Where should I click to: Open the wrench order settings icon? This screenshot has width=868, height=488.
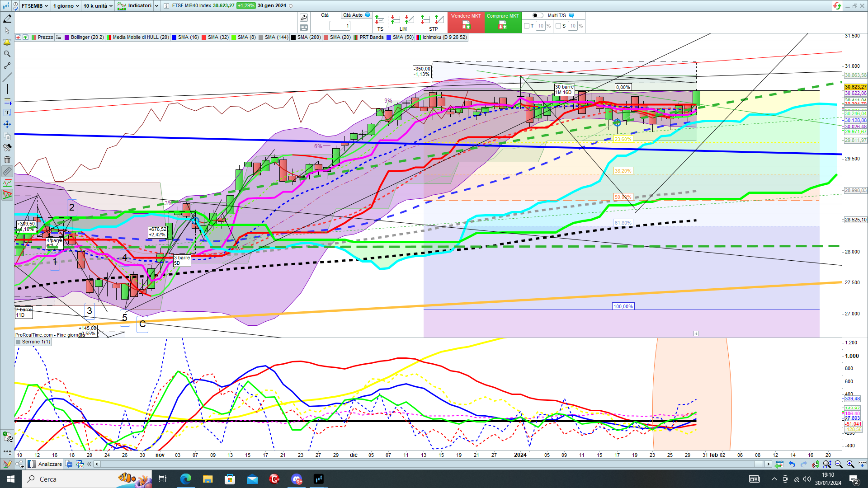(x=304, y=18)
